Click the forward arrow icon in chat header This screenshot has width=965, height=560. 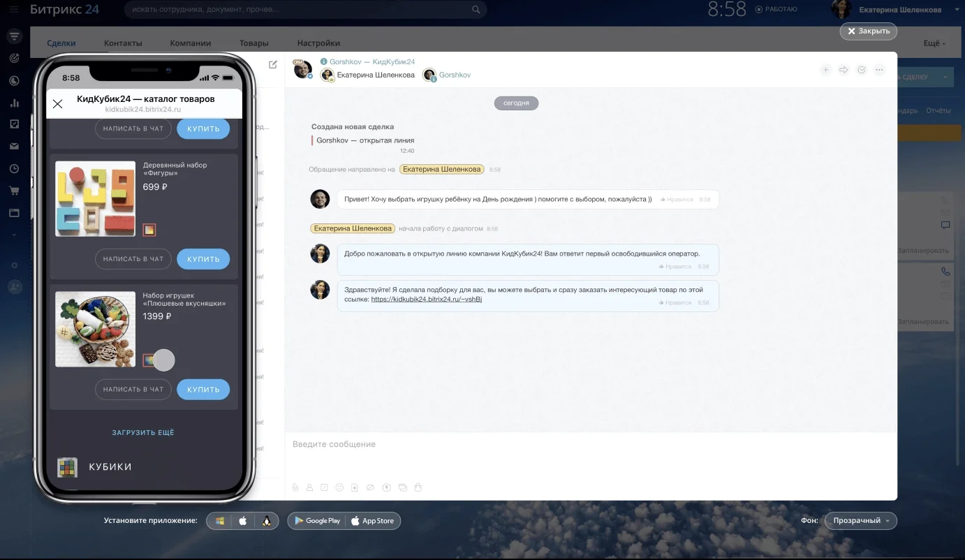844,70
